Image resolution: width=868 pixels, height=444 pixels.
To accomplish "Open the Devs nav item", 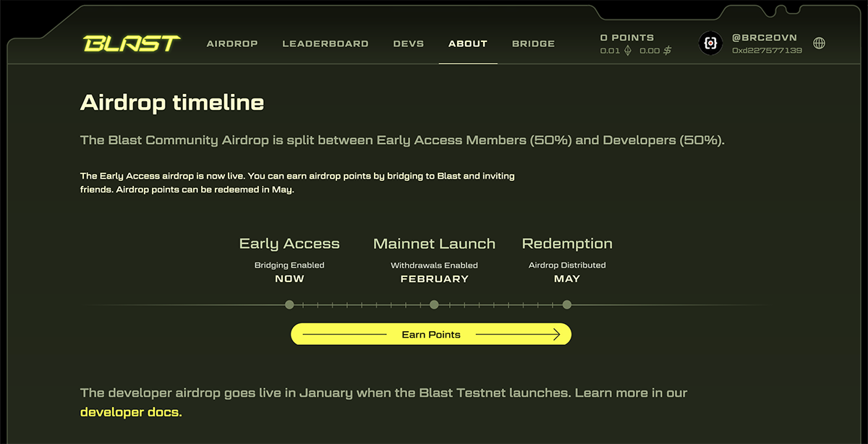I will pos(409,44).
